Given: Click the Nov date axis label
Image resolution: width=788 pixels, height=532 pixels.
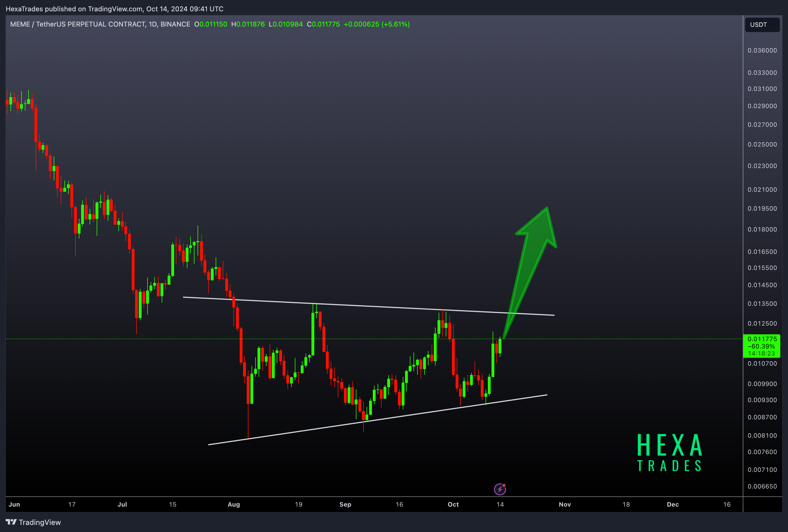Looking at the screenshot, I should click(x=565, y=505).
